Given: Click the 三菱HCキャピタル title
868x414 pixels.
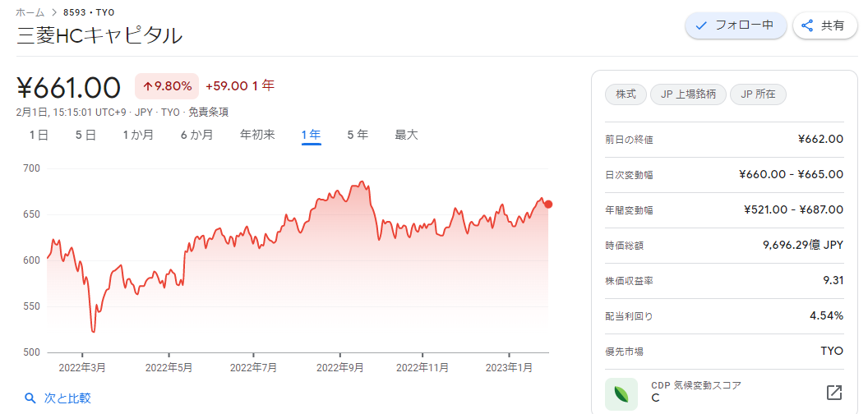Looking at the screenshot, I should coord(99,35).
